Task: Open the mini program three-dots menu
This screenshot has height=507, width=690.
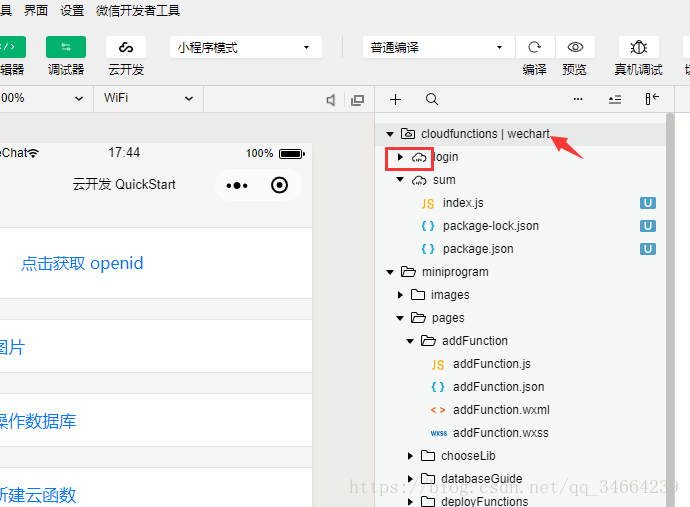Action: click(237, 185)
